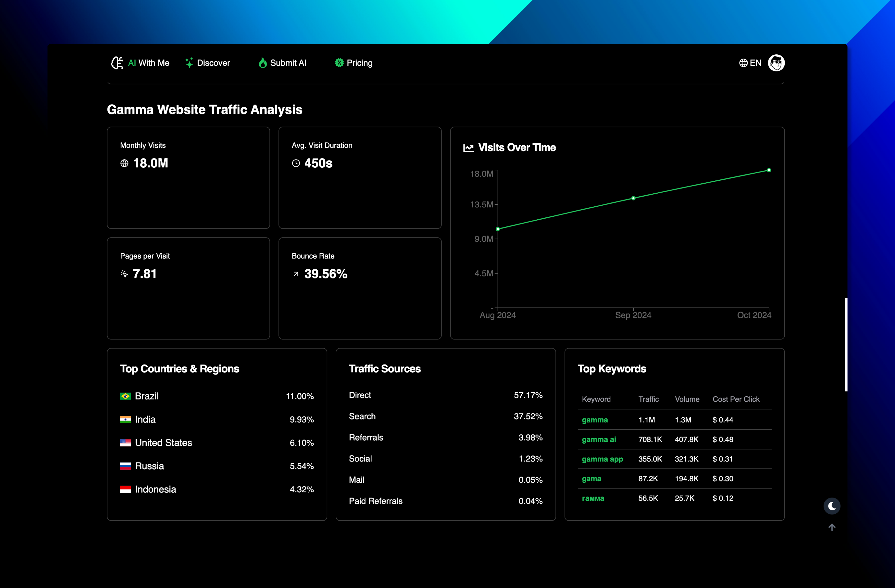
Task: Click the Keyword column header
Action: pos(596,399)
